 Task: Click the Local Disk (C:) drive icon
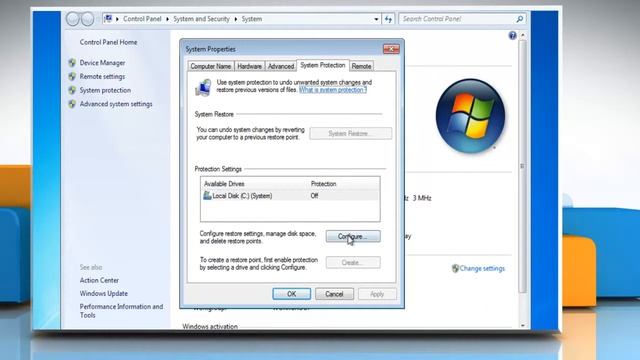pyautogui.click(x=207, y=196)
